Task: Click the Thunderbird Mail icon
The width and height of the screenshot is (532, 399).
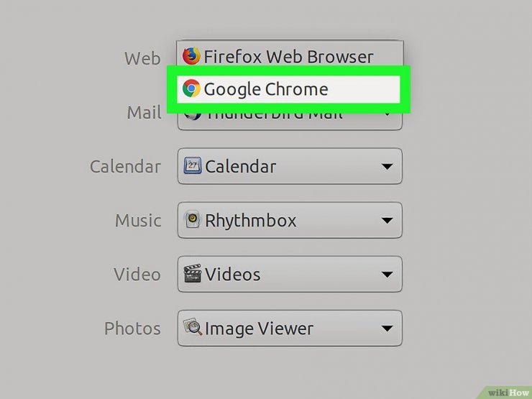Action: pyautogui.click(x=193, y=116)
